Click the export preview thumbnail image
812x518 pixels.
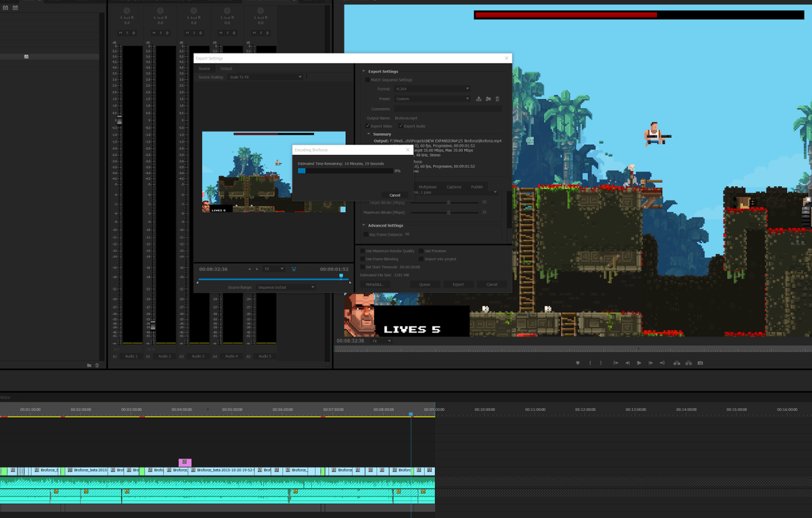pos(273,172)
